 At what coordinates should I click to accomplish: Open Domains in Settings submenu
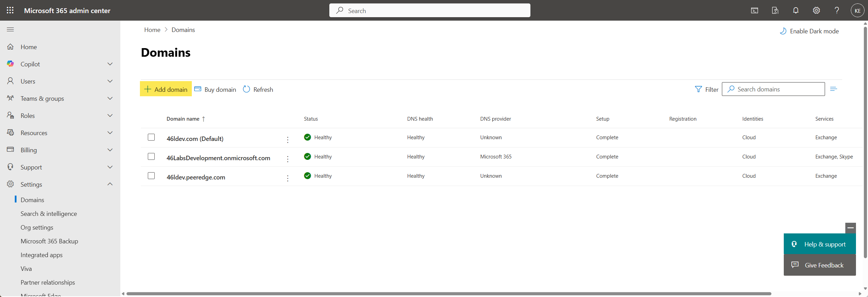[x=32, y=200]
